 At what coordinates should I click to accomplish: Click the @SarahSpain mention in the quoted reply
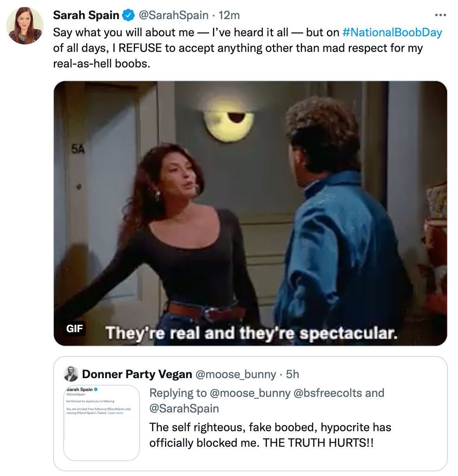(184, 409)
